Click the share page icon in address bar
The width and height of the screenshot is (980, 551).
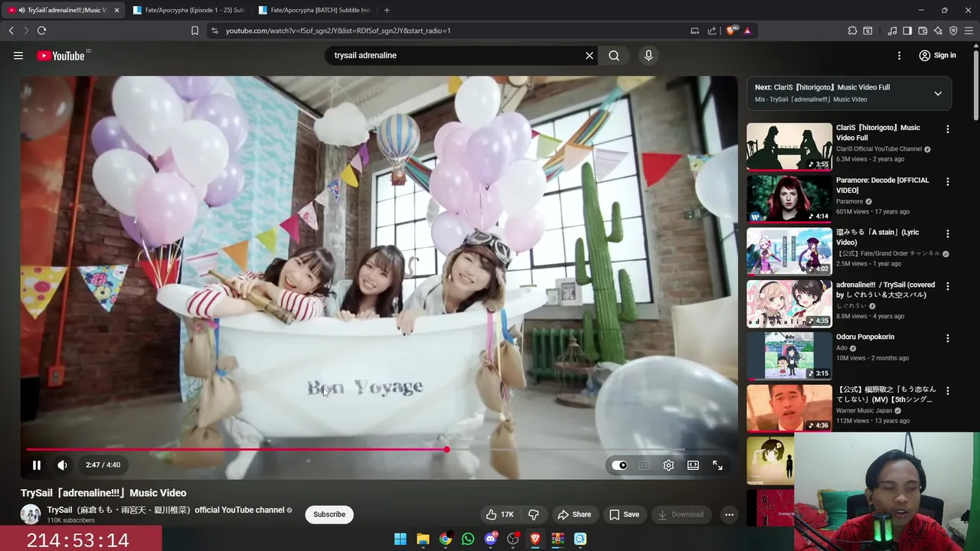point(712,31)
